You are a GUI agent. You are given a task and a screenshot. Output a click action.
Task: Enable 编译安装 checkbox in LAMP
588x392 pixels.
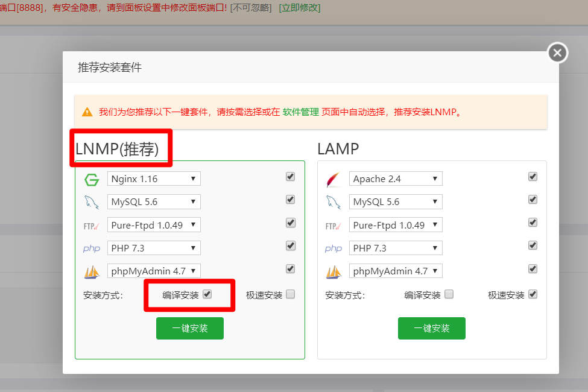449,294
